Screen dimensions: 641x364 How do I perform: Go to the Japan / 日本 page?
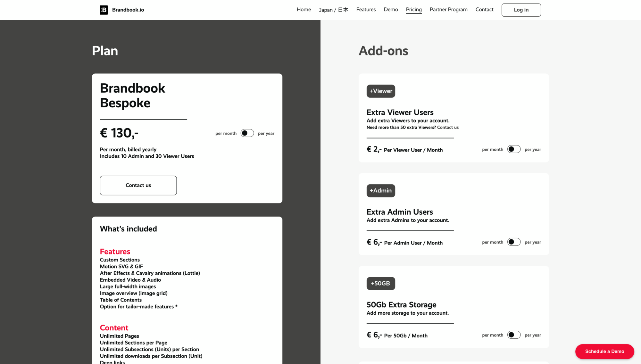point(333,10)
